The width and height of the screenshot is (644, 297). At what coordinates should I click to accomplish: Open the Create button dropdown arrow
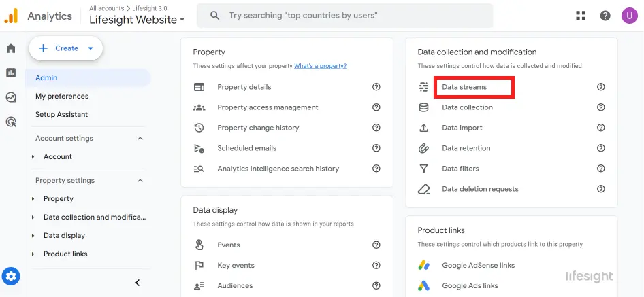91,48
